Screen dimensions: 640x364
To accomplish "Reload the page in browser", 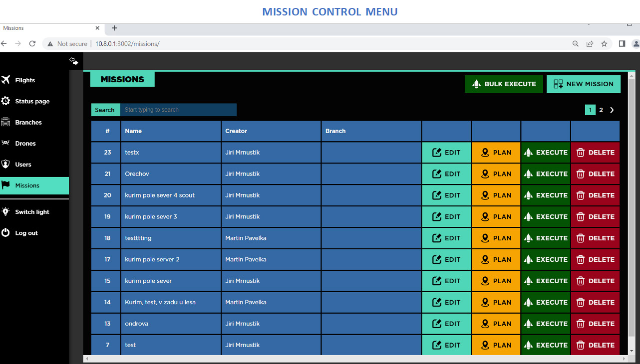I will click(x=32, y=44).
